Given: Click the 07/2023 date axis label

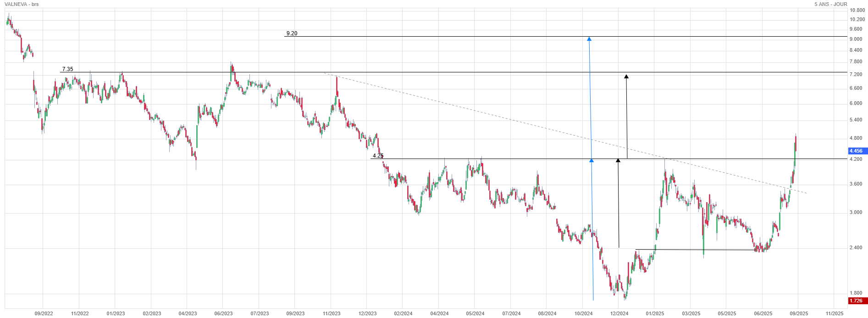Looking at the screenshot, I should click(x=260, y=313).
